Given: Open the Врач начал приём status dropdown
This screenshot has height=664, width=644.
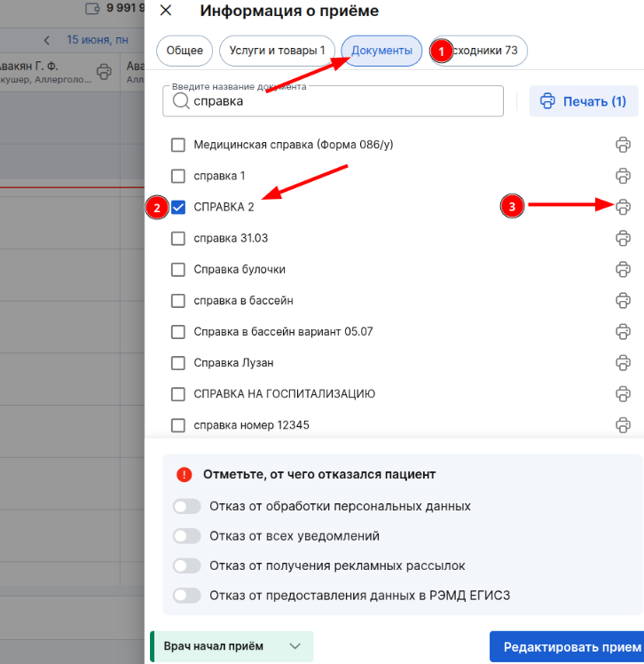Looking at the screenshot, I should [232, 646].
